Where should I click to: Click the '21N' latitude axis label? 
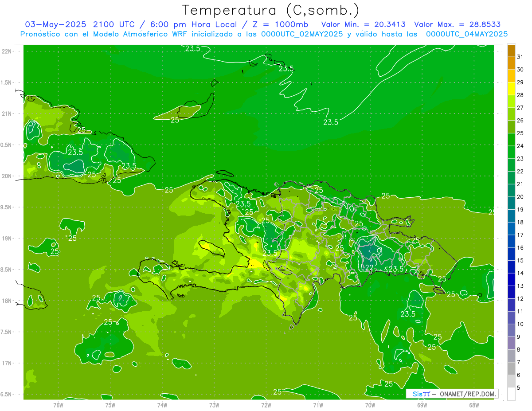pos(7,114)
